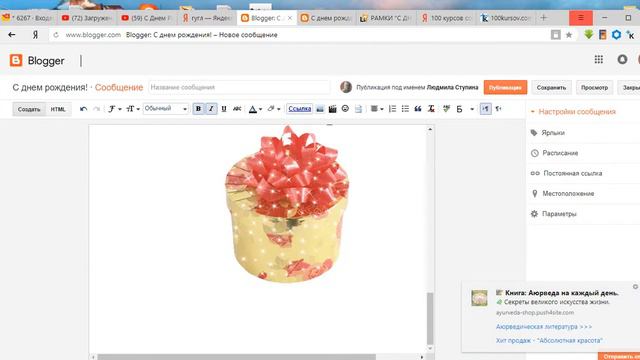640x360 pixels.
Task: Switch to the '6267 - Входящие' mail tab
Action: (28, 18)
